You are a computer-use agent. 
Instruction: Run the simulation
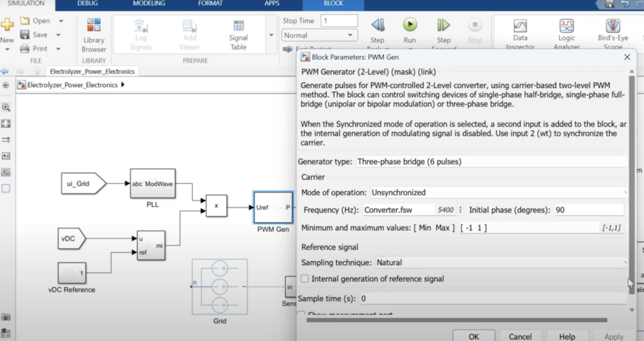[409, 25]
